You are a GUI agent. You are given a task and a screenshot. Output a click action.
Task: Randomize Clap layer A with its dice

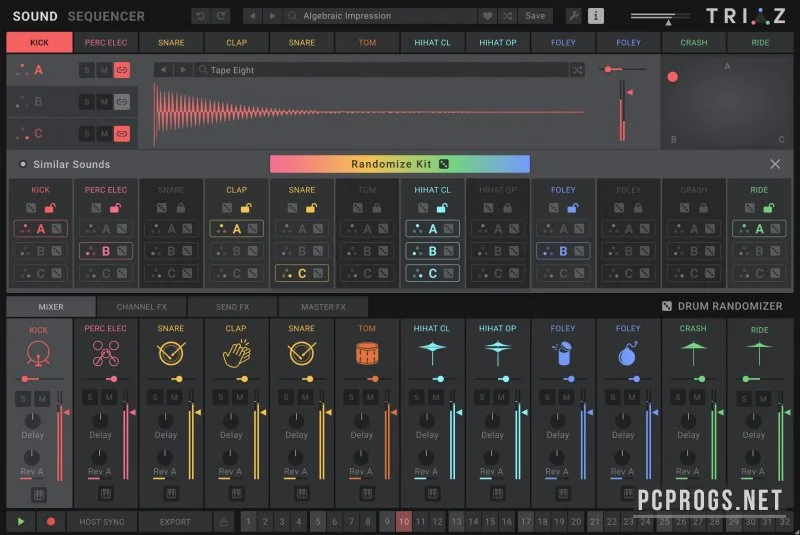253,229
